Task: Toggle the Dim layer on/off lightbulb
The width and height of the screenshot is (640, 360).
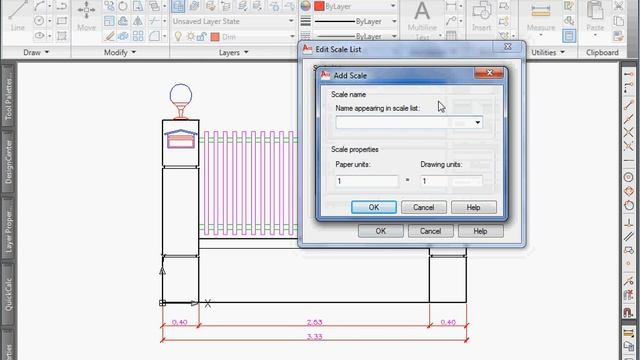Action: 178,37
